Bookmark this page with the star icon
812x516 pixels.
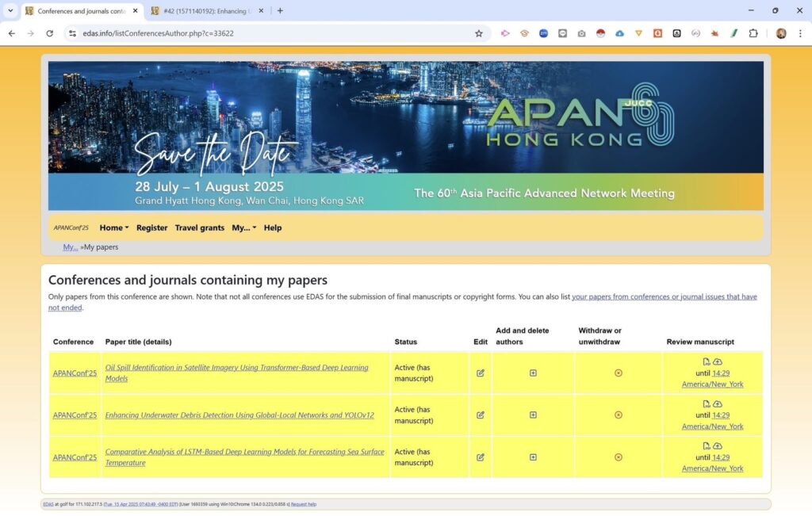pos(479,33)
